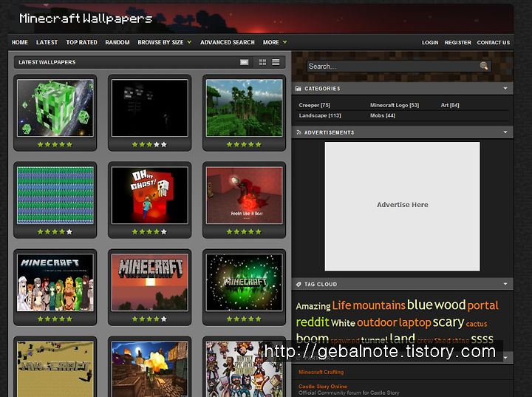The image size is (532, 397).
Task: Open the green-blue striped pattern wallpaper
Action: [x=55, y=195]
